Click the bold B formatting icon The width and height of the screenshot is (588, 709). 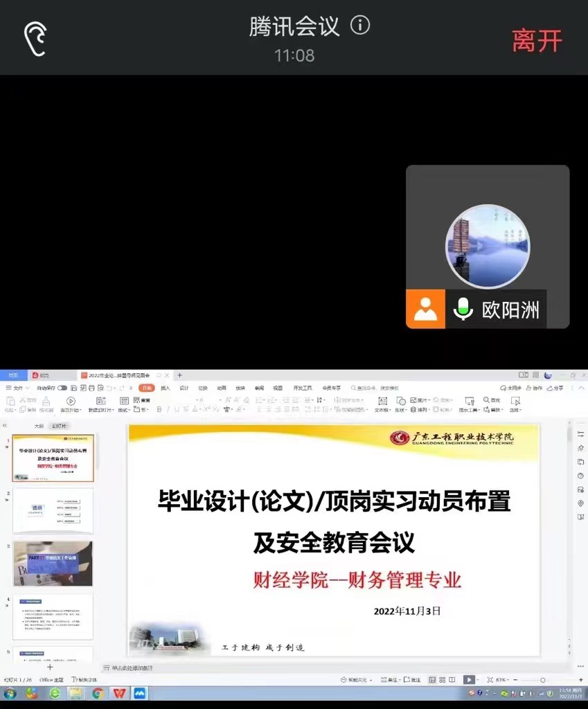(x=159, y=410)
